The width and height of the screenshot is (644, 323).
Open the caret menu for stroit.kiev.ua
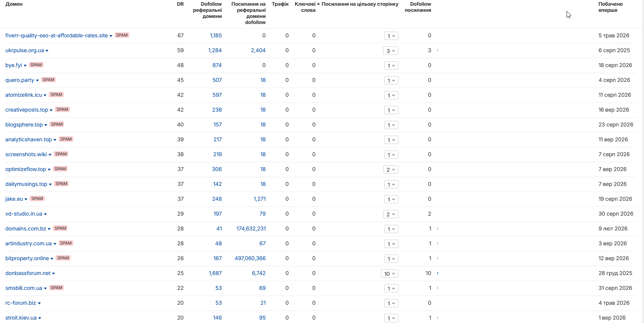[40, 318]
